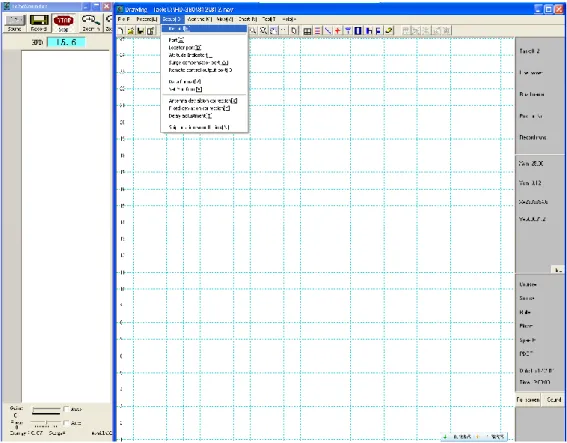The width and height of the screenshot is (567, 443).
Task: Choose Locator port in the Setup menu
Action: [x=204, y=47]
